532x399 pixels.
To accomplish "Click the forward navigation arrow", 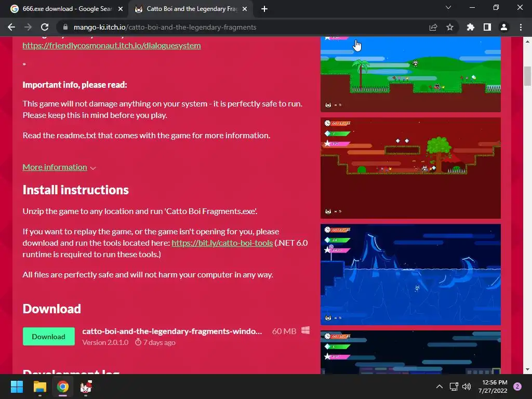I will click(x=28, y=27).
